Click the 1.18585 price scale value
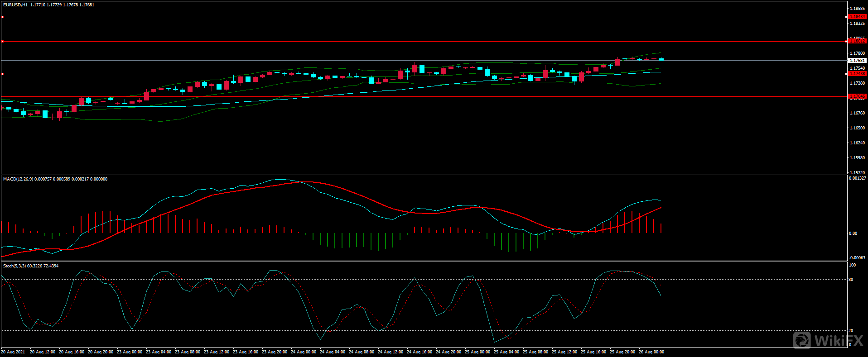The image size is (868, 357). click(857, 9)
